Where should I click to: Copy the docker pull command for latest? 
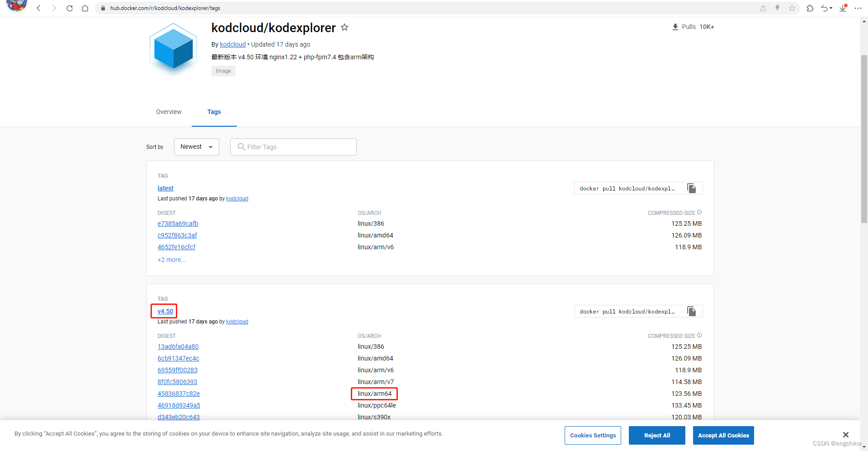(692, 188)
